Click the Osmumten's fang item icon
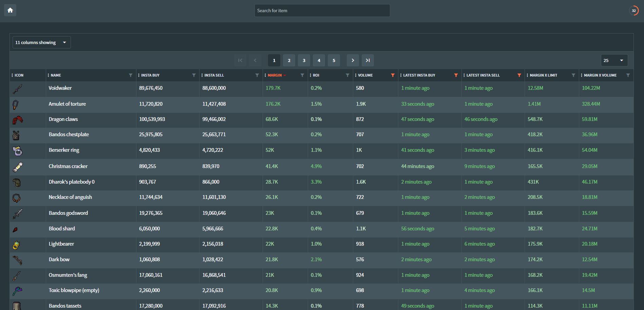Viewport: 644px width, 310px height. 17,276
